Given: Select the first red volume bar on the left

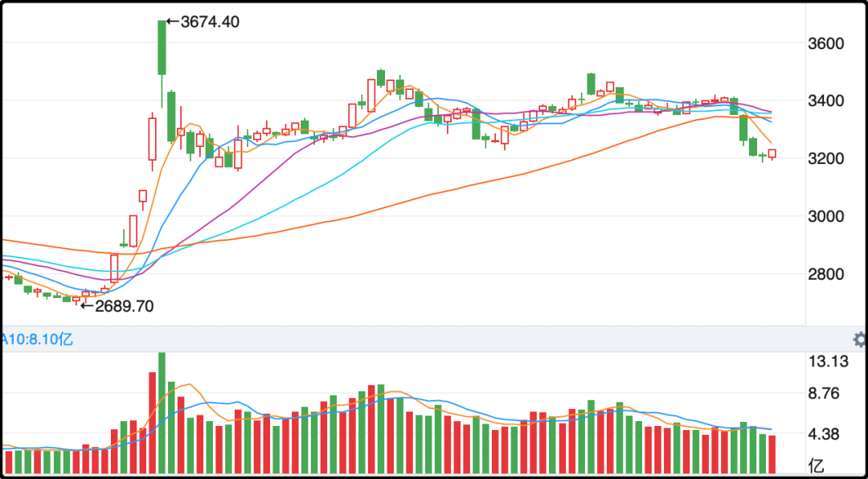Looking at the screenshot, I should pyautogui.click(x=9, y=462).
